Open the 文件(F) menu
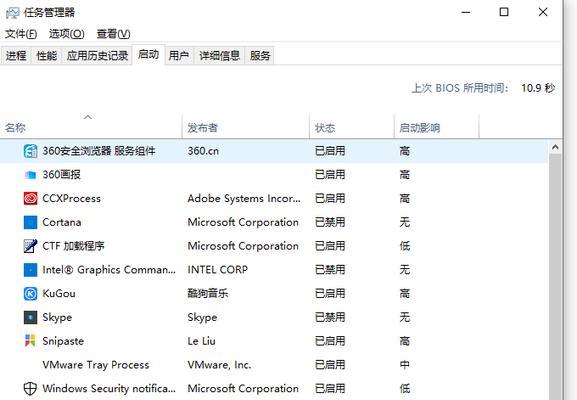Screen dimensions: 577x400 (21, 34)
